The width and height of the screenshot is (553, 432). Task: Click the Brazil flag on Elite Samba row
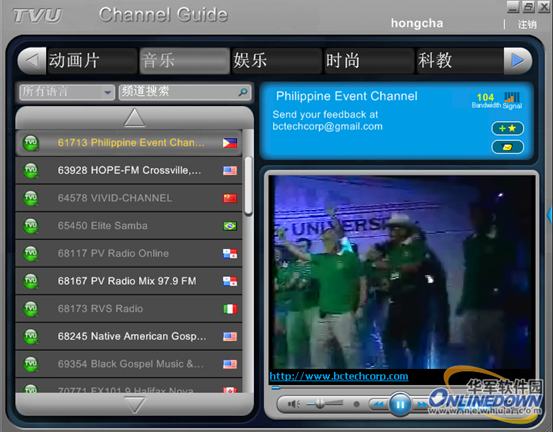coord(230,226)
